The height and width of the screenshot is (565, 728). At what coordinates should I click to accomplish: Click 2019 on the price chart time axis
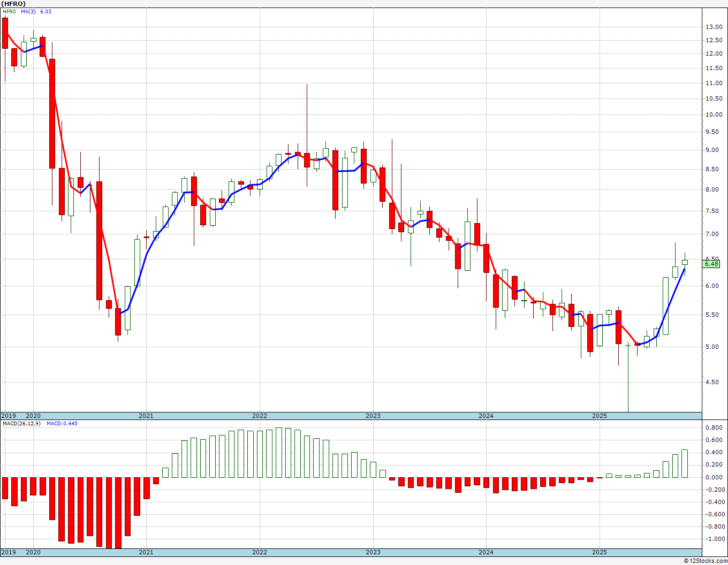8,416
